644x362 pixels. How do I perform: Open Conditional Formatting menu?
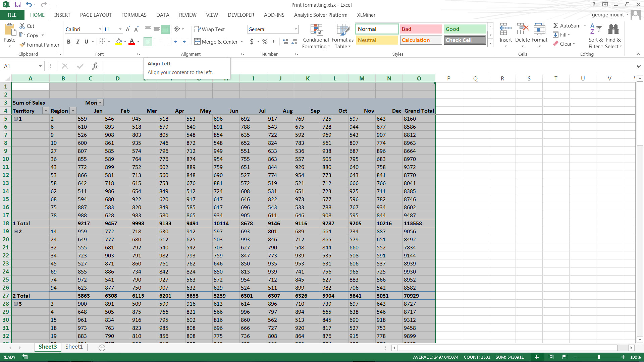coord(316,36)
